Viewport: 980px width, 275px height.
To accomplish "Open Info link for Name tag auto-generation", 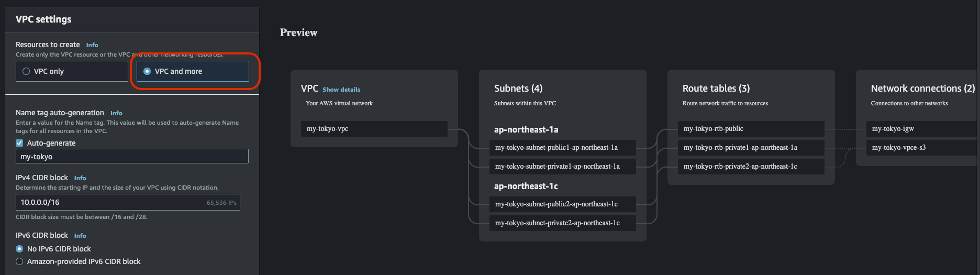I will click(116, 113).
